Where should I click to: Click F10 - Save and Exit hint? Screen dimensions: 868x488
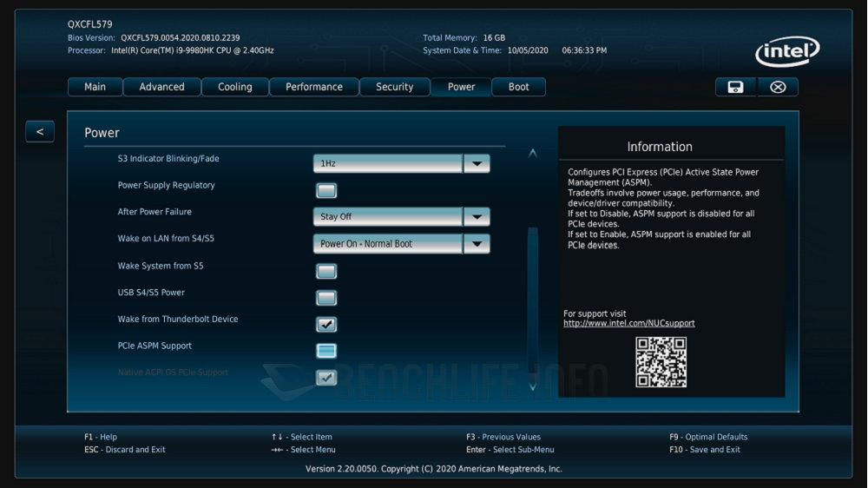[x=704, y=450]
